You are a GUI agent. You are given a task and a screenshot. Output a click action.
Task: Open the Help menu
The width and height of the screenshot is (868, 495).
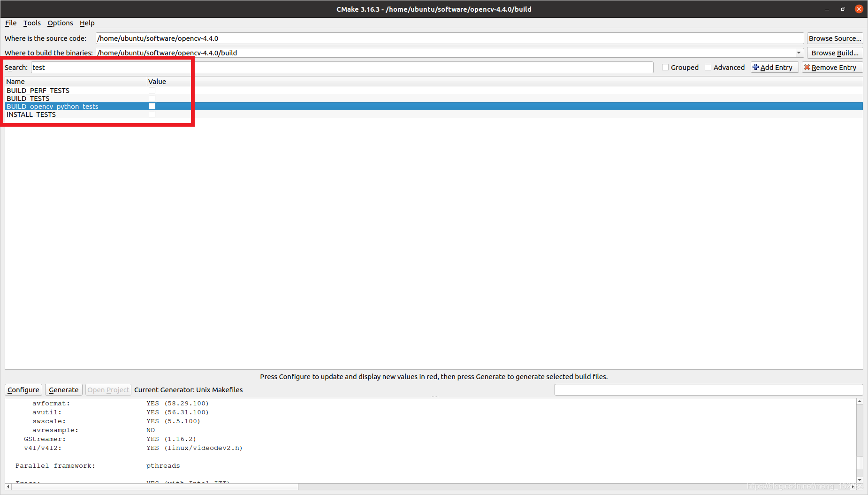point(87,23)
